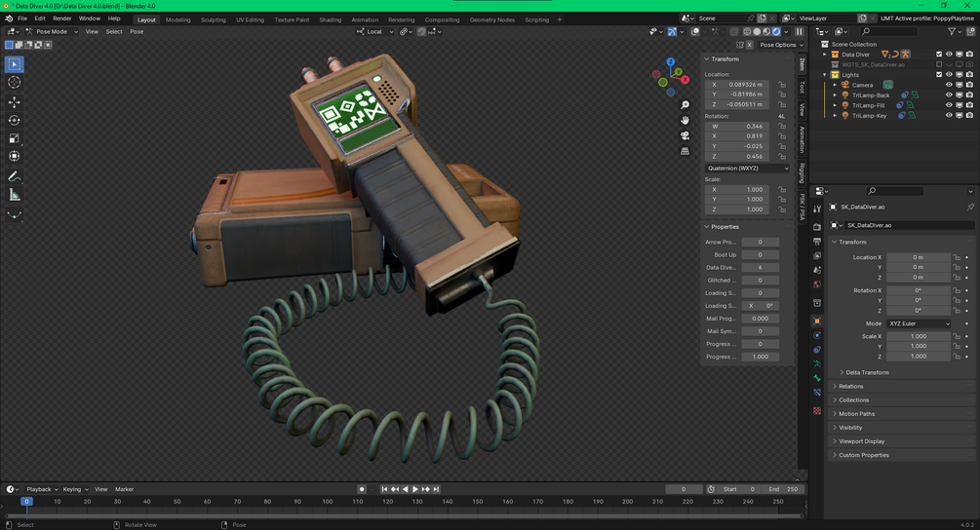Select the Measure tool
This screenshot has height=530, width=980.
click(x=15, y=196)
